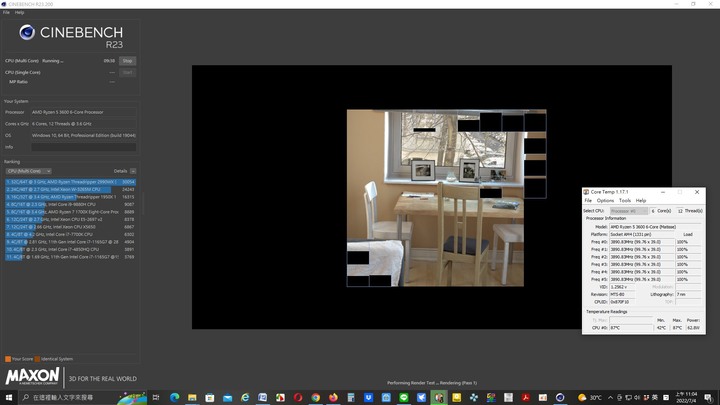Select the Threadripper 2990WX ranking row
Viewport: 720px width, 405px height.
(70, 182)
